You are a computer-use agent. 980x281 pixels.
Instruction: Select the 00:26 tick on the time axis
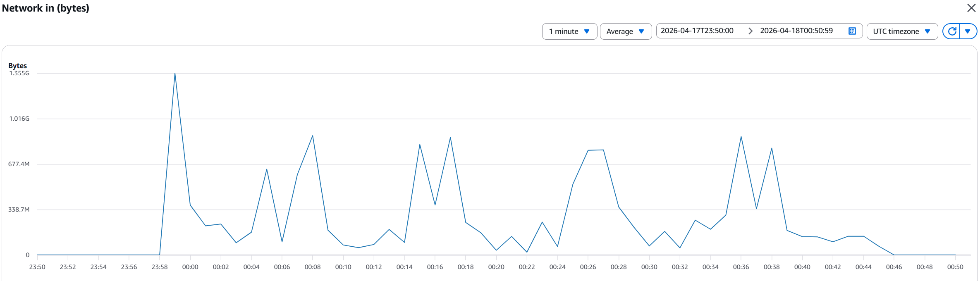pos(588,267)
